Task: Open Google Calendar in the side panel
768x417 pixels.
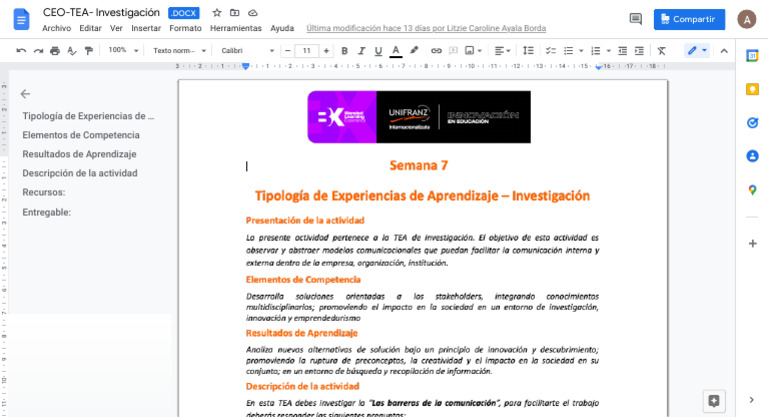Action: (752, 56)
